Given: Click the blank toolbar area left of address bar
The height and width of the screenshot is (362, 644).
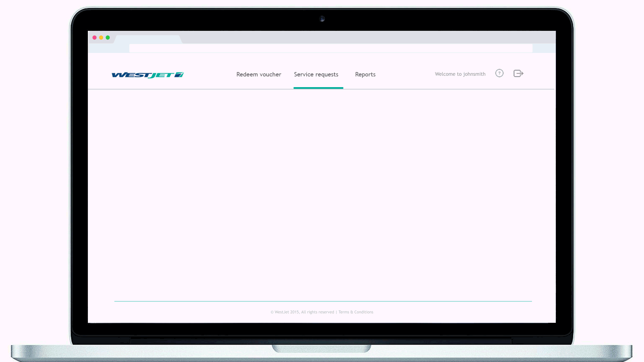Looking at the screenshot, I should click(x=108, y=48).
